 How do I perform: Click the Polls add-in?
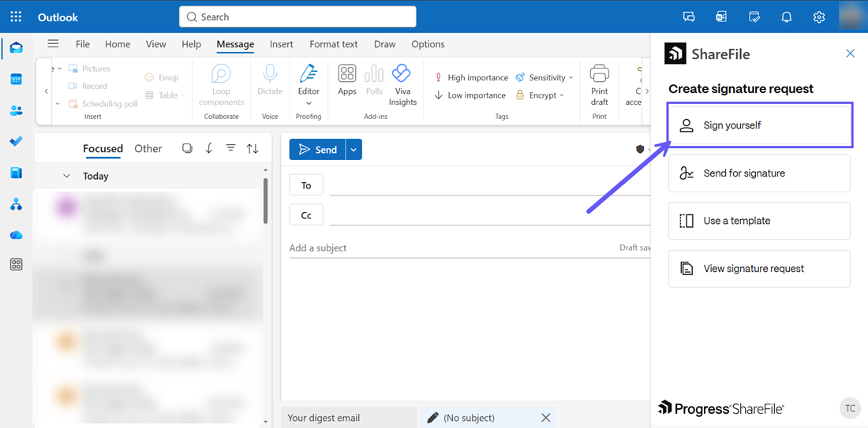pyautogui.click(x=374, y=80)
